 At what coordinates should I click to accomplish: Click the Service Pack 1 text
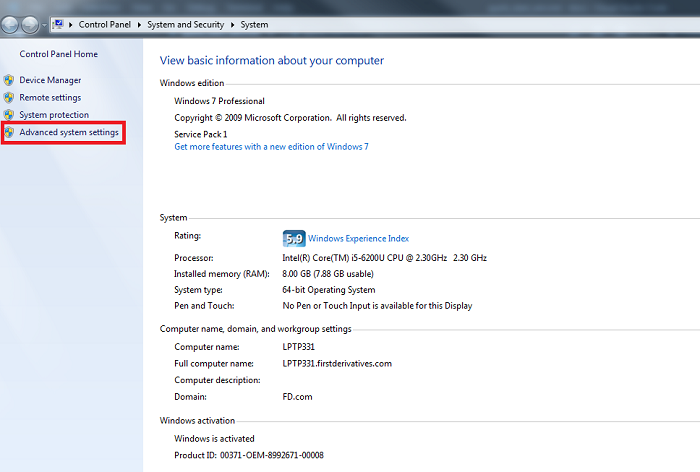coord(200,134)
